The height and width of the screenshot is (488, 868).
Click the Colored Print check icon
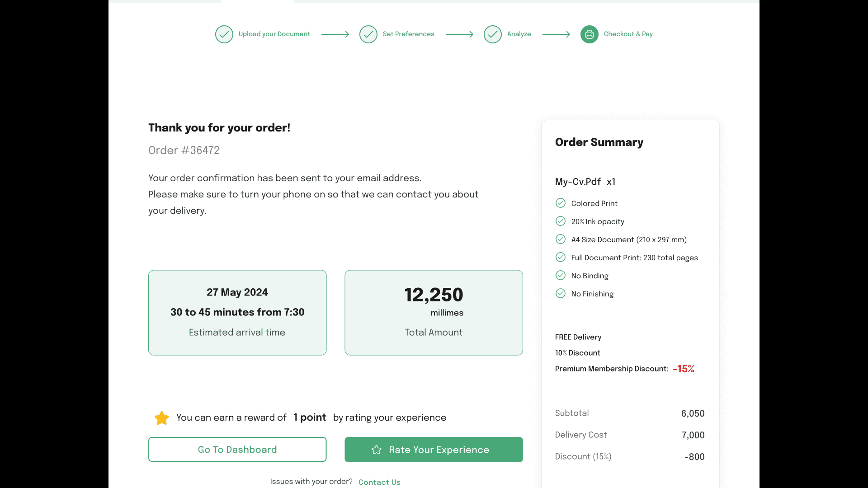pyautogui.click(x=560, y=203)
